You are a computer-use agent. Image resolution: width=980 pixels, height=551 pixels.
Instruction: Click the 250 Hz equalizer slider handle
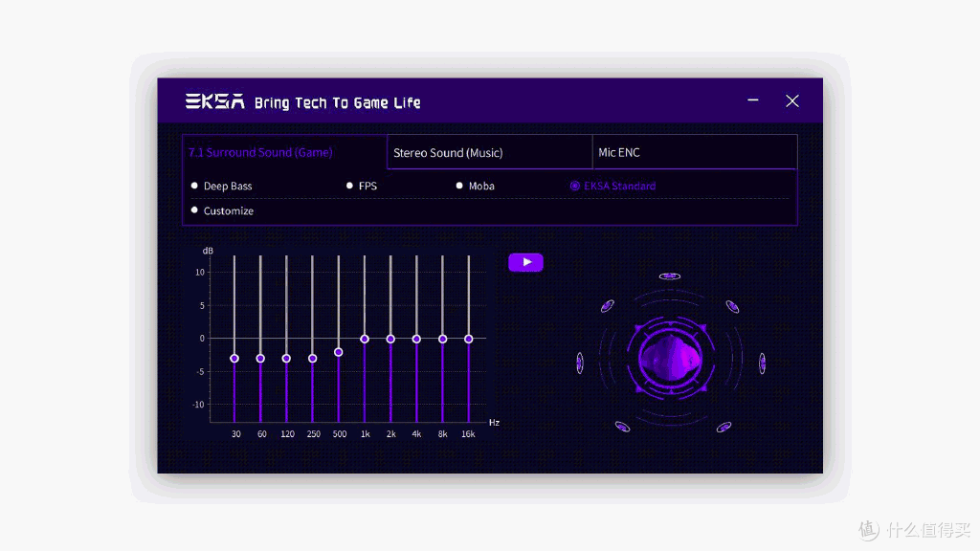tap(313, 359)
